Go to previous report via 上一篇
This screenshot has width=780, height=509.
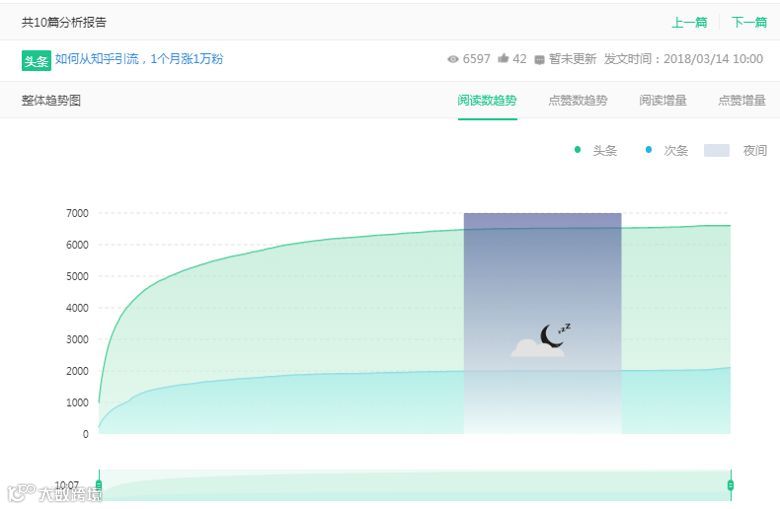point(689,22)
